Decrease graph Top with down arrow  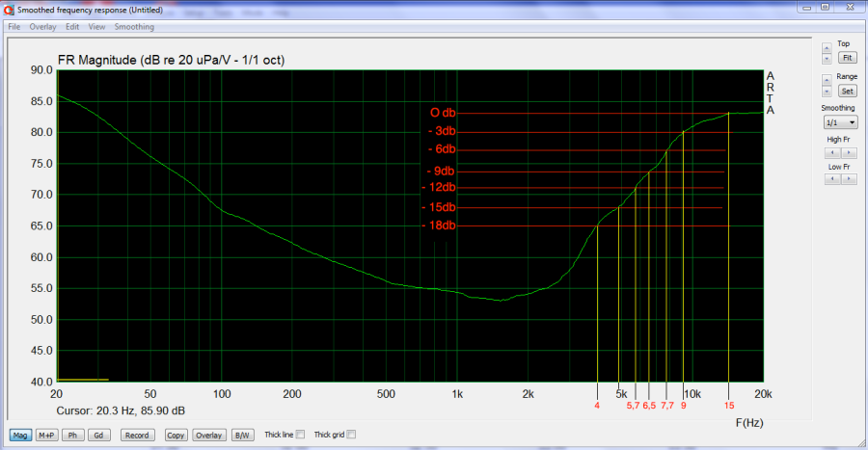coord(827,58)
